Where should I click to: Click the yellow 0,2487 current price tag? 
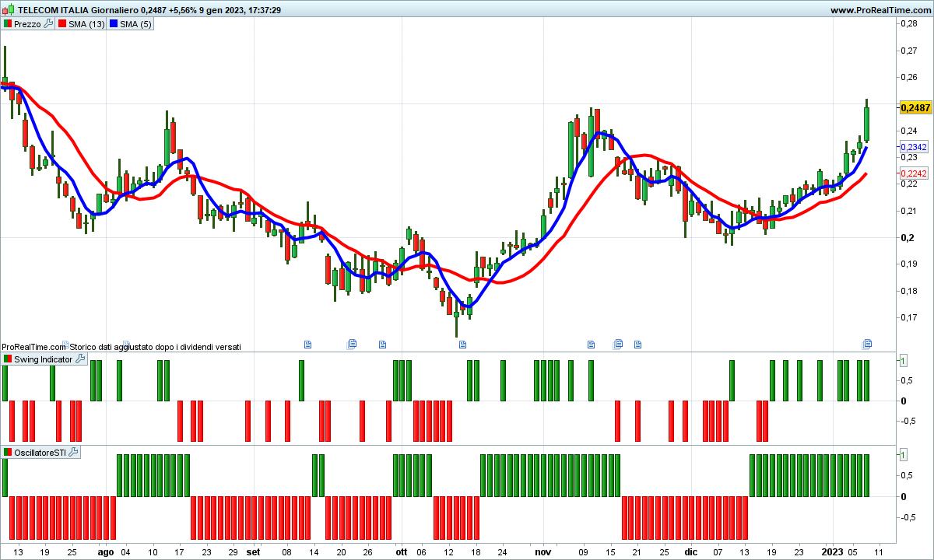[x=915, y=107]
